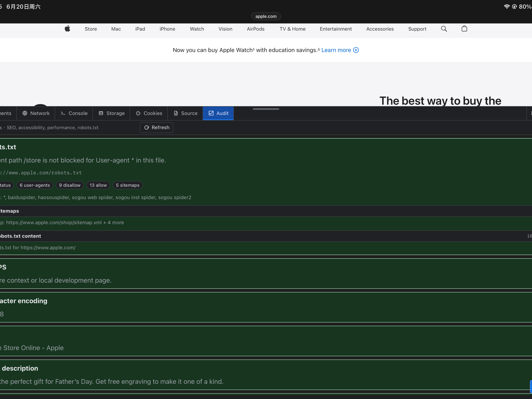532x399 pixels.
Task: Click the shop/sitemap.xml + 4 more line
Action: pyautogui.click(x=62, y=223)
